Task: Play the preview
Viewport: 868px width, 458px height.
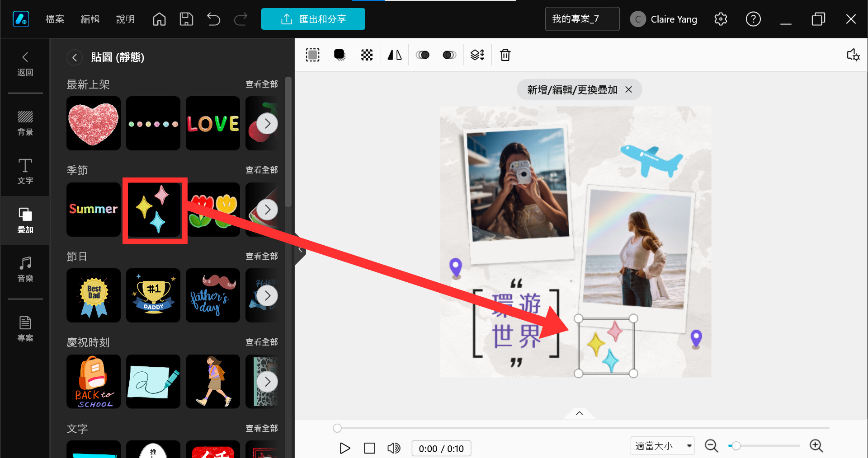Action: (x=344, y=448)
